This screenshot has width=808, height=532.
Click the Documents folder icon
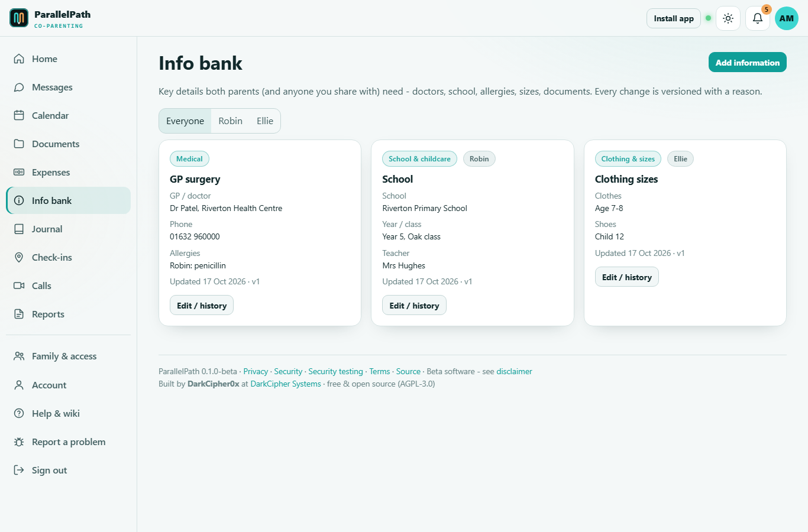(19, 144)
